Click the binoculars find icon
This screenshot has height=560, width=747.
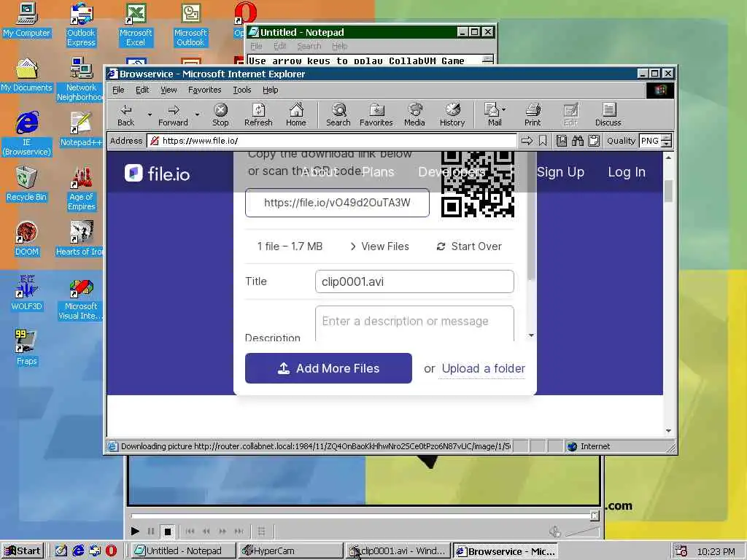578,141
